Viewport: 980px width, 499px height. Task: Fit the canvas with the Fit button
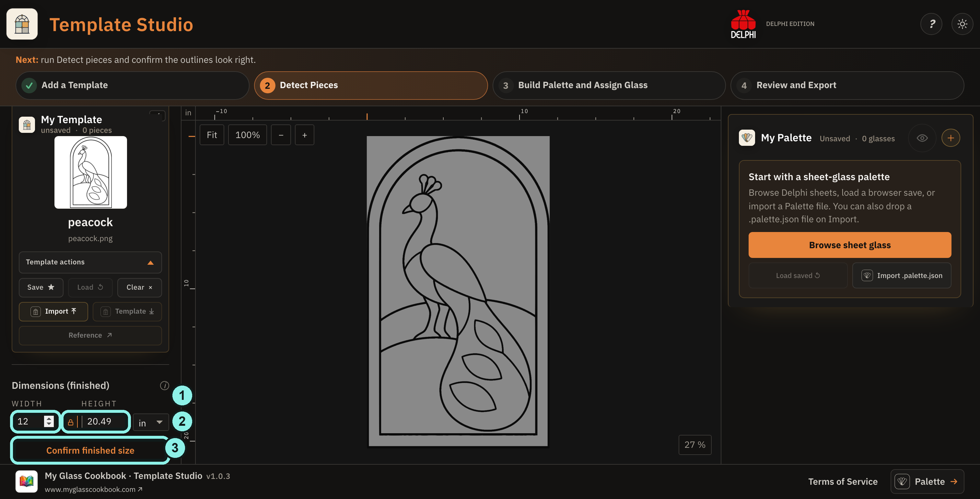click(x=212, y=135)
